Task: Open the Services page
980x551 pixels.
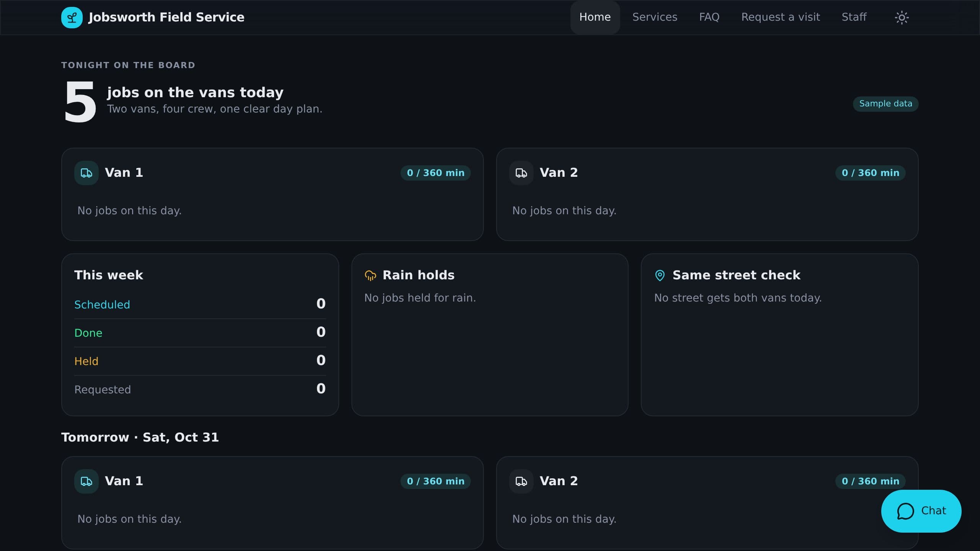Action: tap(655, 17)
